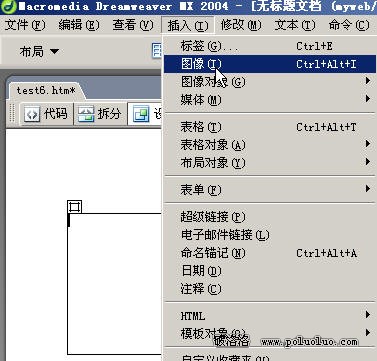The image size is (377, 361).
Task: Open the 布局 insert bar category dropdown
Action: [39, 52]
